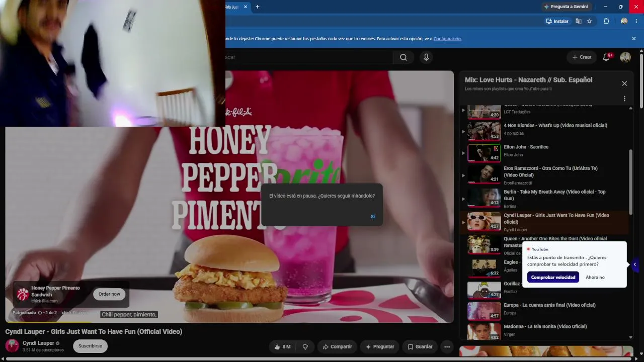644x362 pixels.
Task: Click the ad info icon next to Patrocinado
Action: pos(40,313)
